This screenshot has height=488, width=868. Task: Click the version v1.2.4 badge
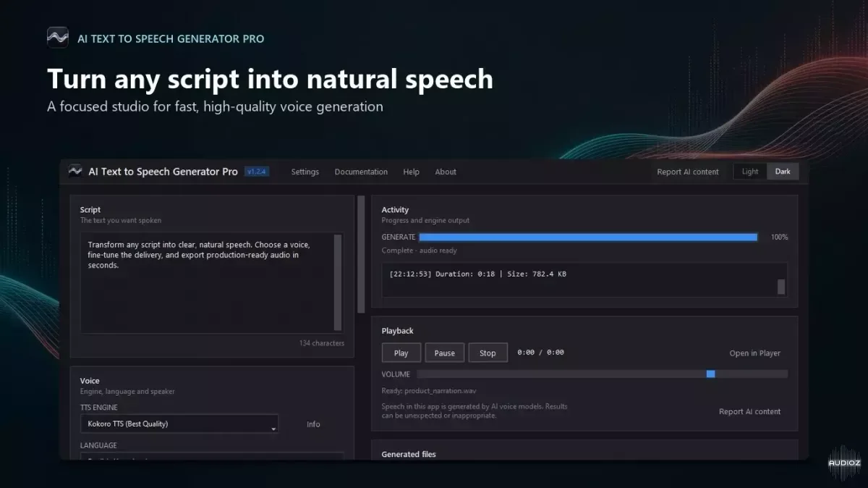(257, 172)
